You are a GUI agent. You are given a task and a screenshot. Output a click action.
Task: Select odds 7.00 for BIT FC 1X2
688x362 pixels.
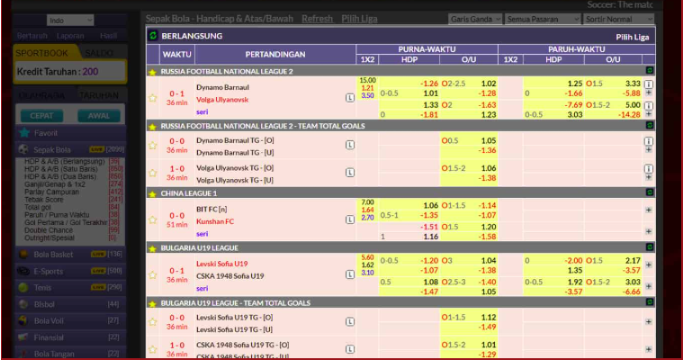[x=368, y=202]
